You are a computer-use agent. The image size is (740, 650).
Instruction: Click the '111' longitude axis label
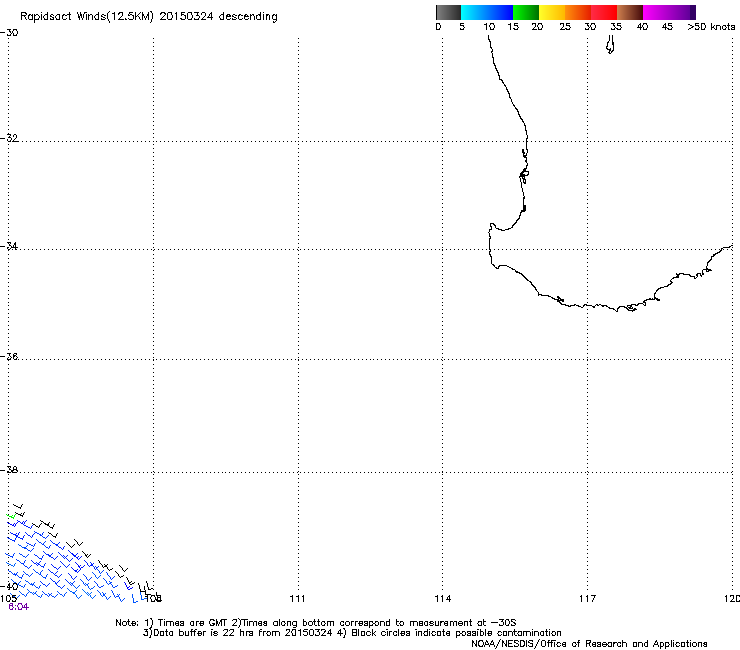coord(297,599)
